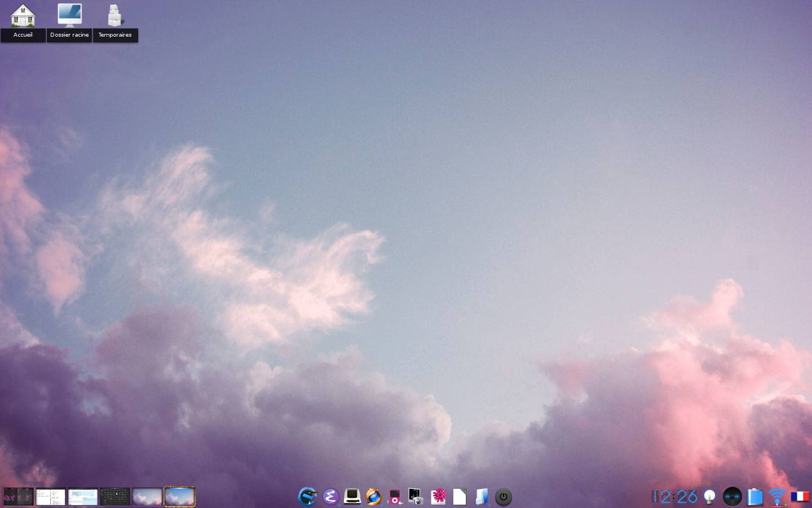Screen dimensions: 812x508
Task: Check the blue battery indicator
Action: pos(755,497)
